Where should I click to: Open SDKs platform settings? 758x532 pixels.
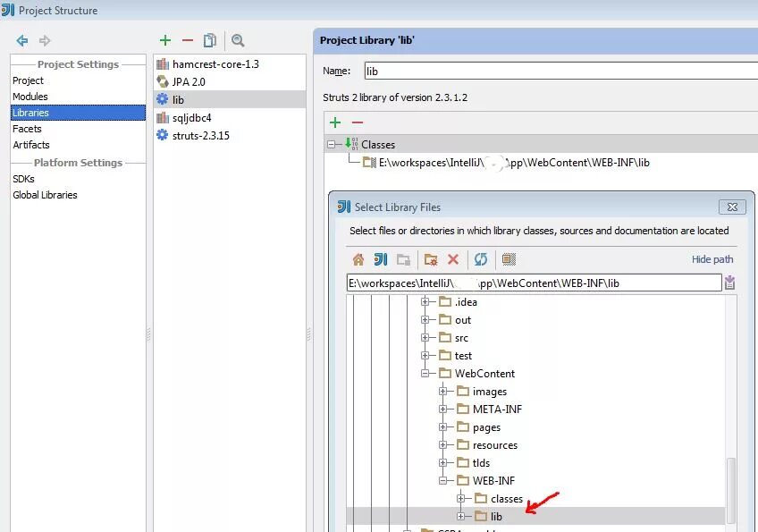click(23, 179)
